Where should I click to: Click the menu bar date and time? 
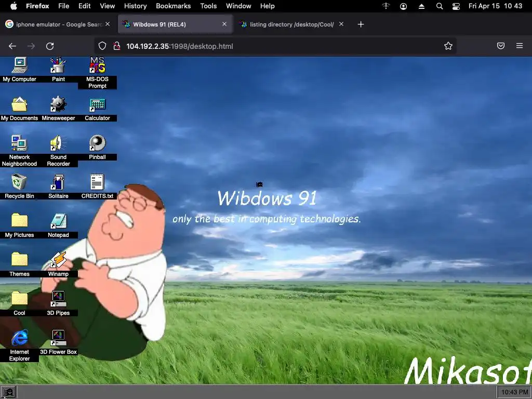pos(495,6)
